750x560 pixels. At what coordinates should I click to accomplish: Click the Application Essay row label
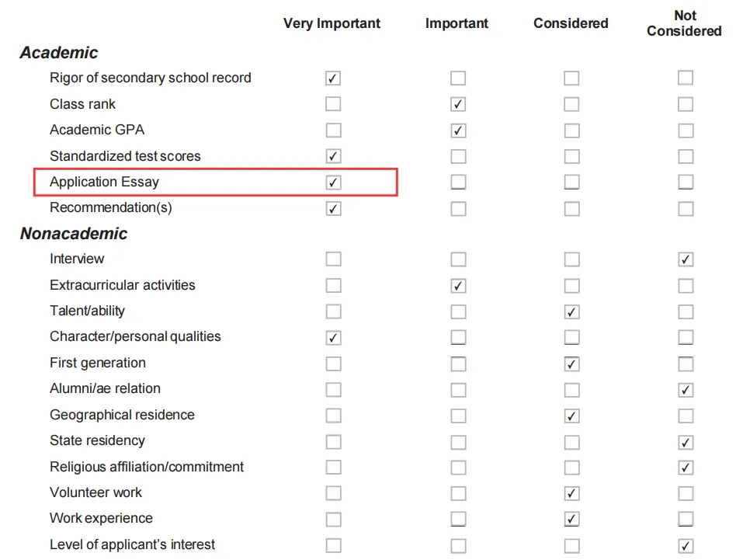coord(104,182)
